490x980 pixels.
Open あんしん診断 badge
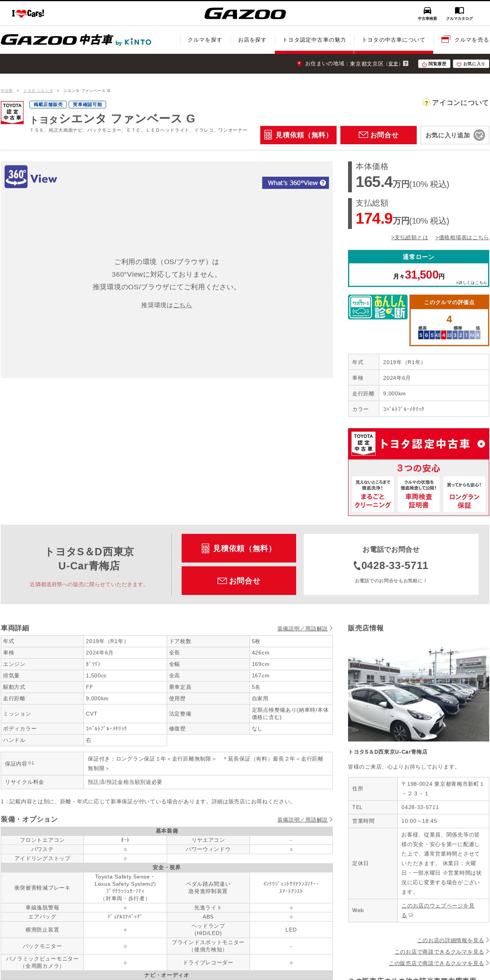point(390,307)
